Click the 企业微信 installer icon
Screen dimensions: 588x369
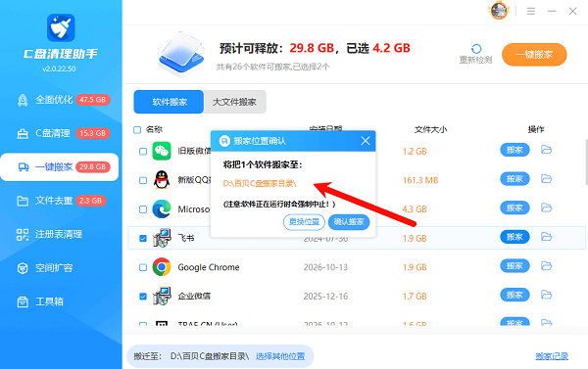coord(162,296)
